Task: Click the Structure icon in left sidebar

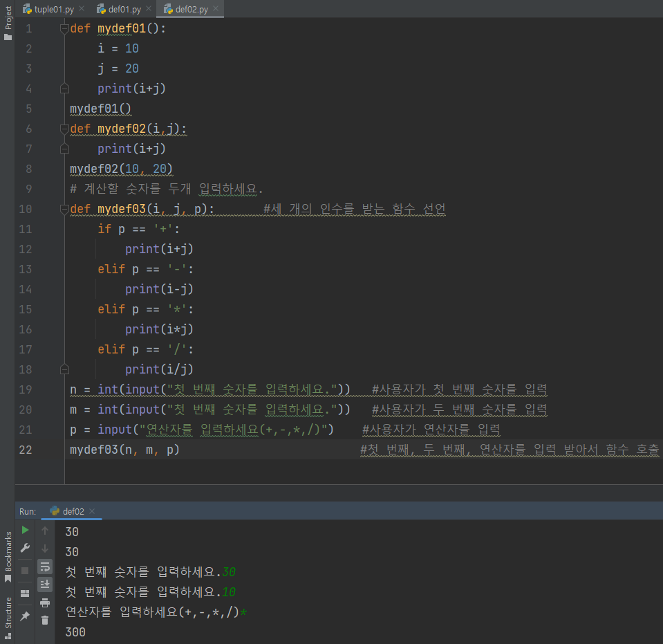Action: 8,636
